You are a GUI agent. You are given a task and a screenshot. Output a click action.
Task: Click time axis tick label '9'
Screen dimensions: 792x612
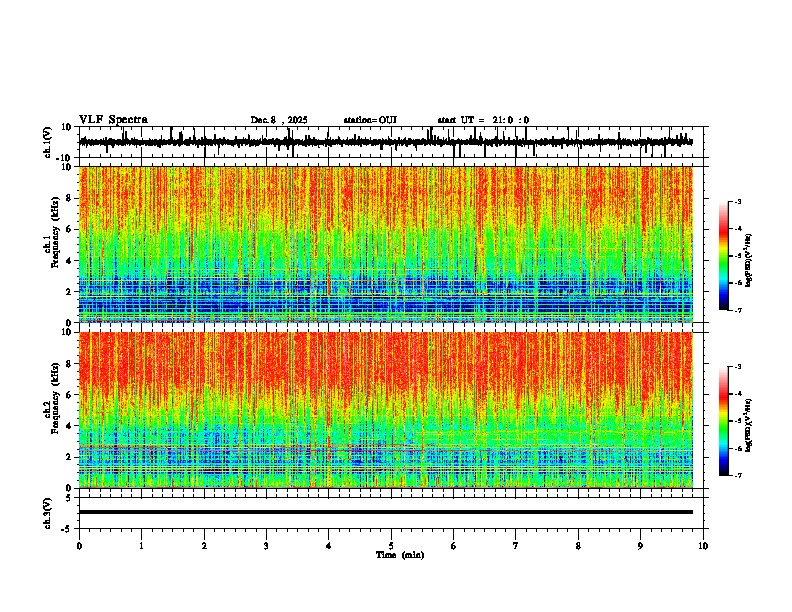[x=640, y=546]
